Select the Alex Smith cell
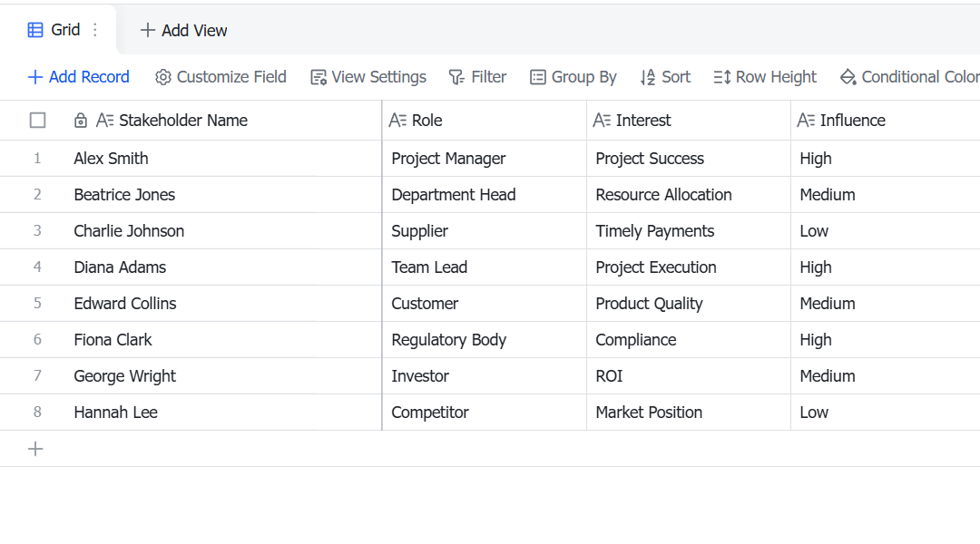 pyautogui.click(x=223, y=159)
